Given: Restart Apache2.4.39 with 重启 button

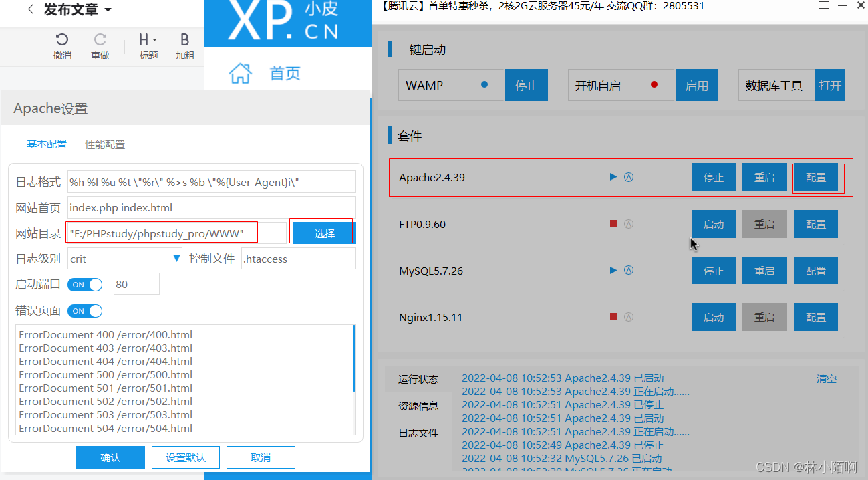Looking at the screenshot, I should pyautogui.click(x=764, y=178).
